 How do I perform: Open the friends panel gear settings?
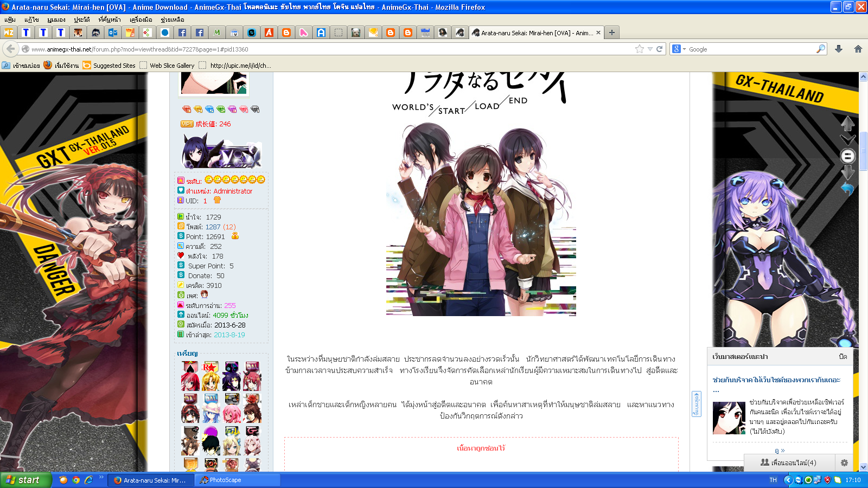click(844, 463)
